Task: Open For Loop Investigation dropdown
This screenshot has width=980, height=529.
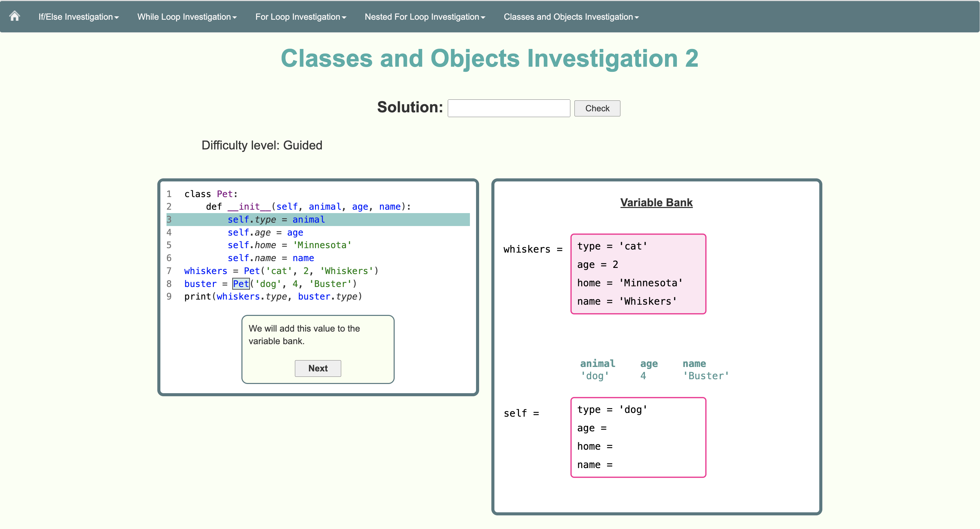Action: tap(301, 17)
